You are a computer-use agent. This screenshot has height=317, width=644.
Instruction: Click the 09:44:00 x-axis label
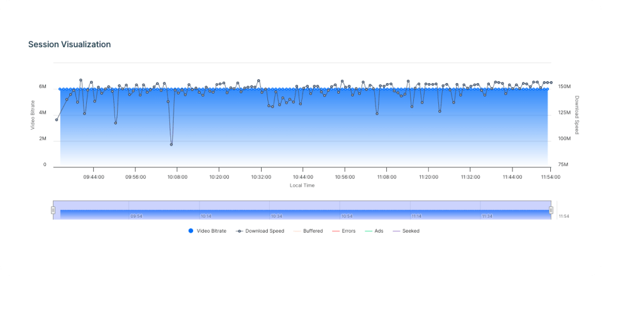pyautogui.click(x=94, y=177)
